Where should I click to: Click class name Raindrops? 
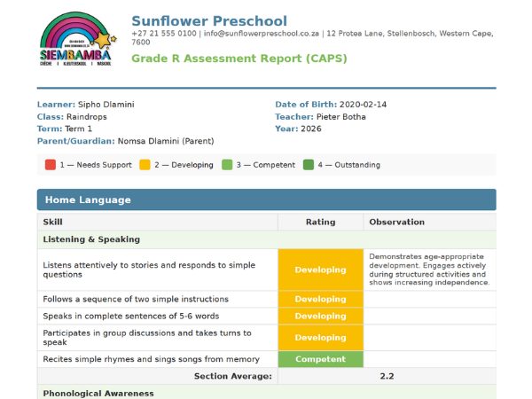click(87, 117)
